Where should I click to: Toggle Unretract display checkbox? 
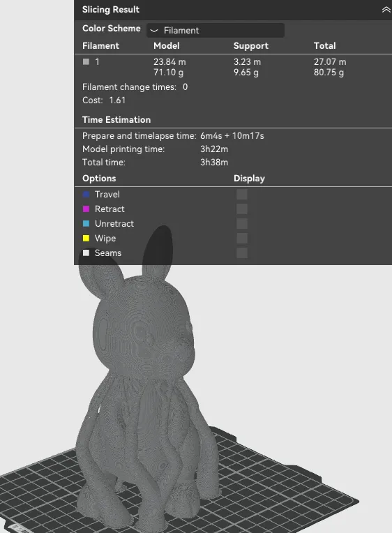pos(242,224)
